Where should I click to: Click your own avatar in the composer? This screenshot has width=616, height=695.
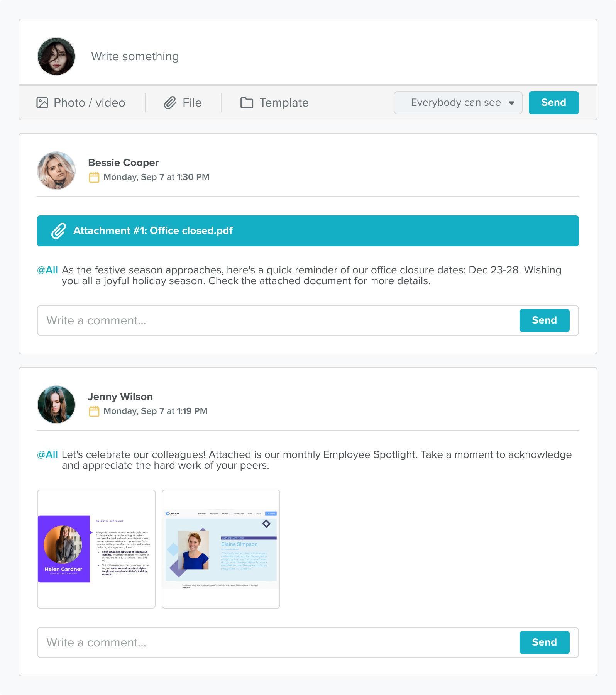point(56,56)
